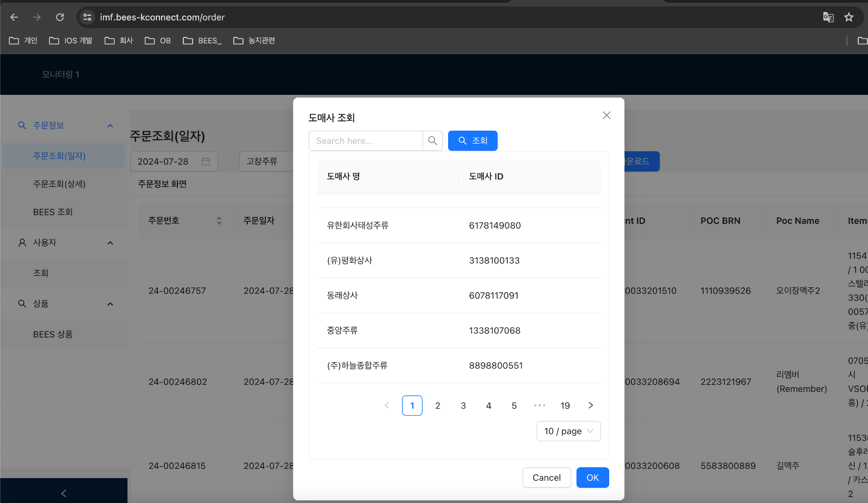Open the BEES_ bookmarks folder
This screenshot has width=868, height=503.
pyautogui.click(x=202, y=40)
